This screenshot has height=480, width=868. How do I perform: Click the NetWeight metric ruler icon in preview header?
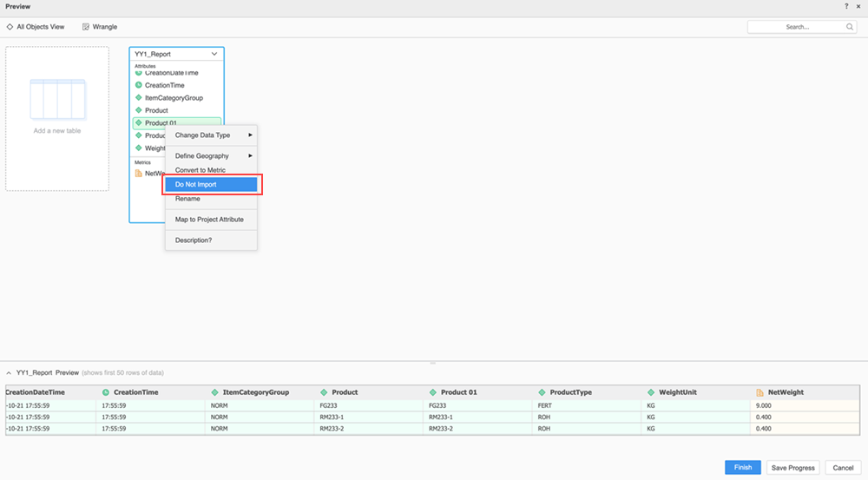click(x=759, y=392)
